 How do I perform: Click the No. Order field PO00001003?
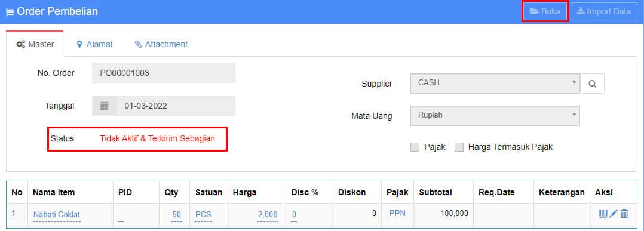click(x=164, y=73)
